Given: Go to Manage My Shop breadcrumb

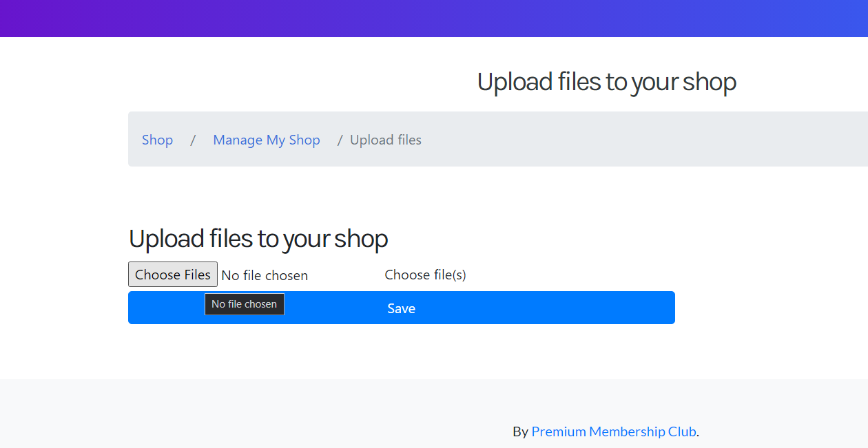Looking at the screenshot, I should pos(267,140).
